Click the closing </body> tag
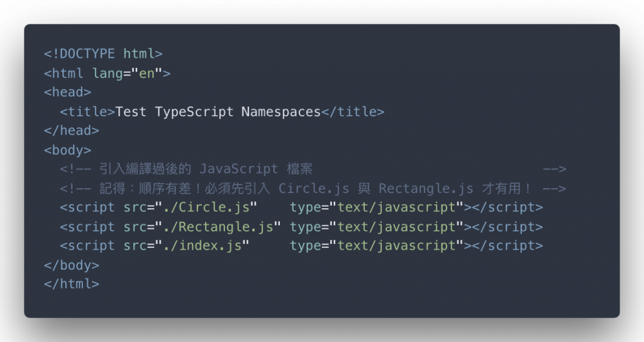This screenshot has width=644, height=342. click(72, 265)
